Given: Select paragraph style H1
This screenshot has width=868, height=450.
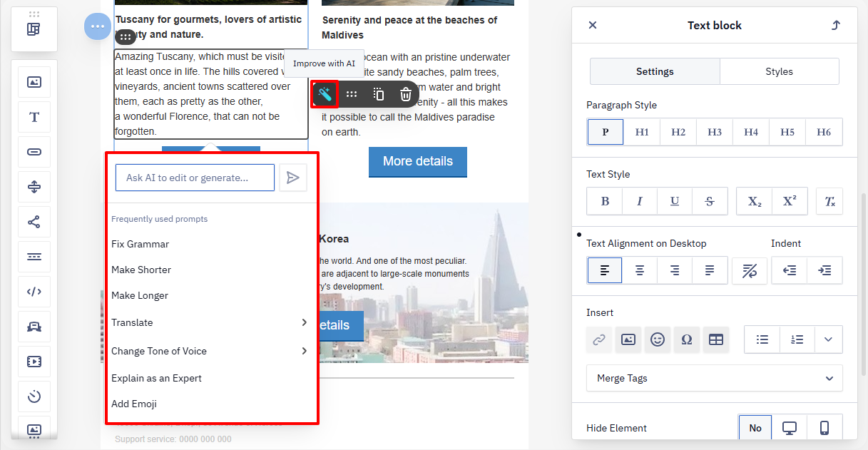Looking at the screenshot, I should coord(642,132).
